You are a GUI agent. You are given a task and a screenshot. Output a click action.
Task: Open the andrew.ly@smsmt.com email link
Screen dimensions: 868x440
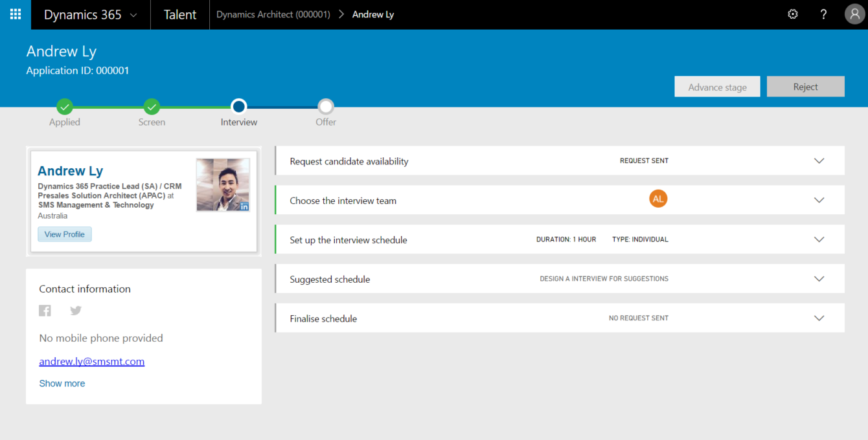pos(92,362)
